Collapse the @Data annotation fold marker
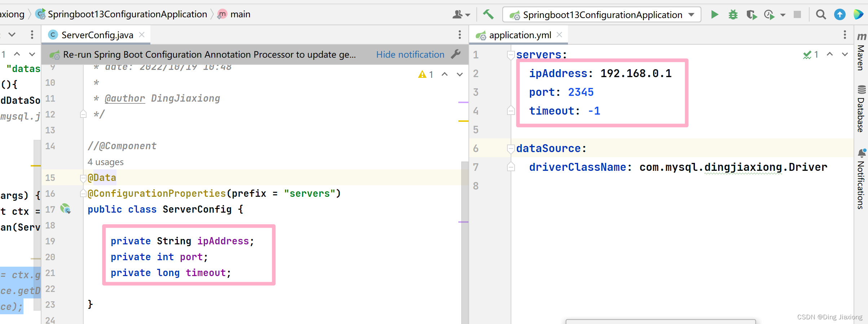The width and height of the screenshot is (868, 324). point(83,178)
